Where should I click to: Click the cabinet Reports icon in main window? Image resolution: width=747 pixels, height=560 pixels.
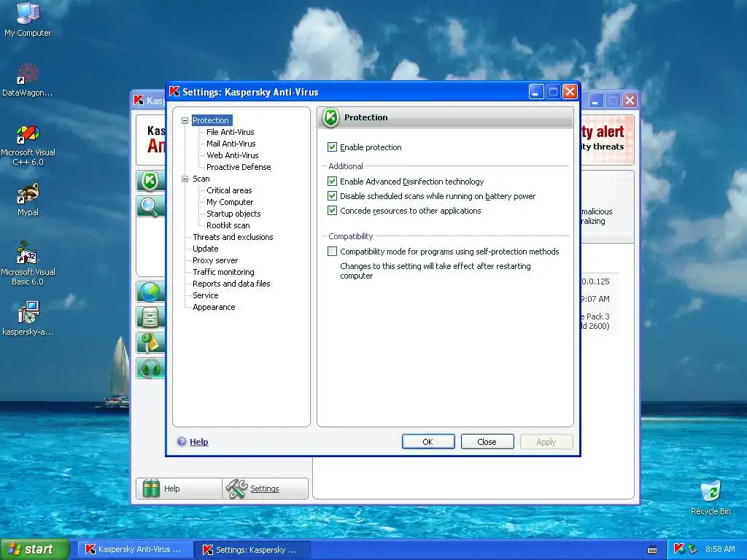(150, 316)
